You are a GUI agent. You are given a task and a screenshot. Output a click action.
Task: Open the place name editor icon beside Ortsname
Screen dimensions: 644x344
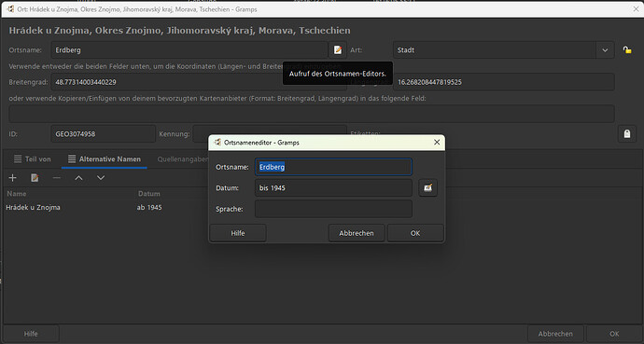pos(338,50)
